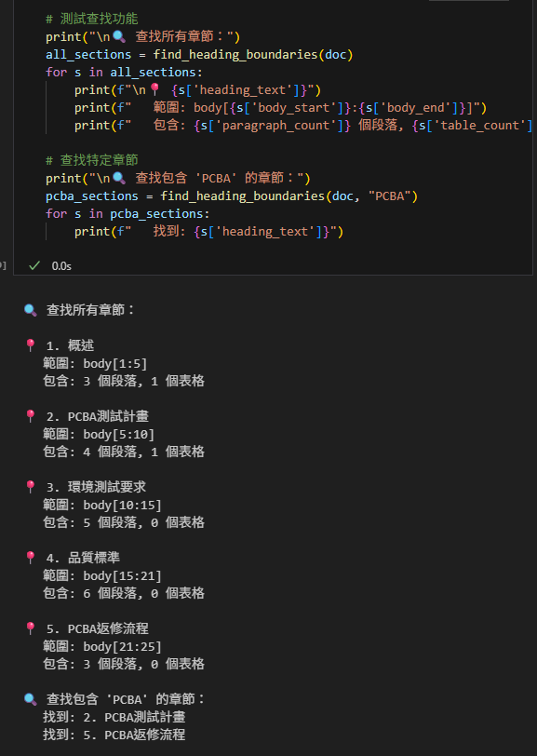Click the pin emoji beside '4. 品質標準'
The image size is (537, 756).
[x=31, y=558]
